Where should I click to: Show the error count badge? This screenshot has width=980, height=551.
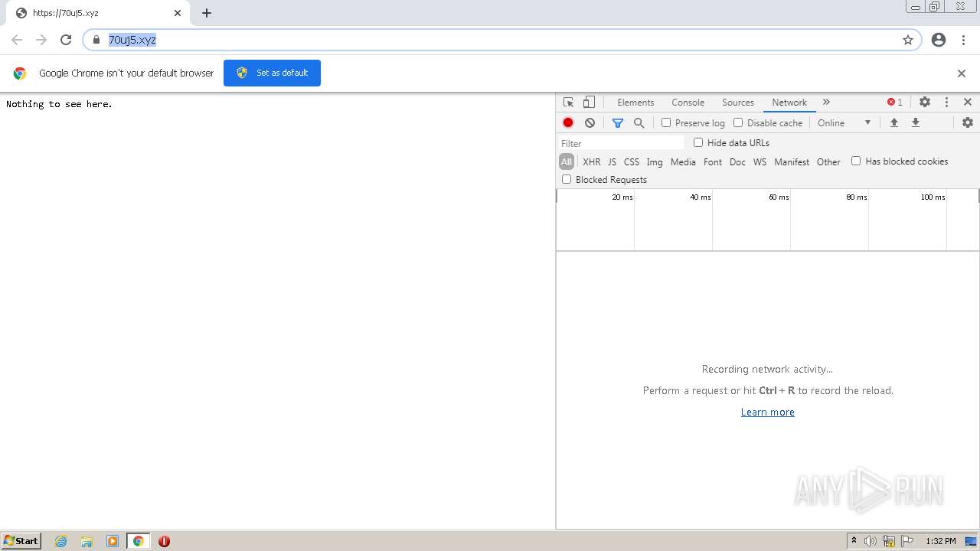(x=894, y=102)
